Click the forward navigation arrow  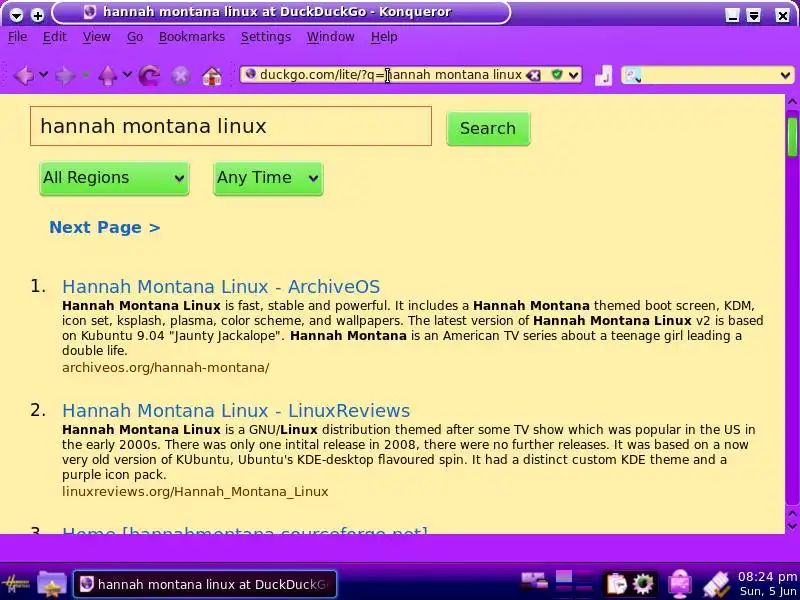pyautogui.click(x=64, y=76)
